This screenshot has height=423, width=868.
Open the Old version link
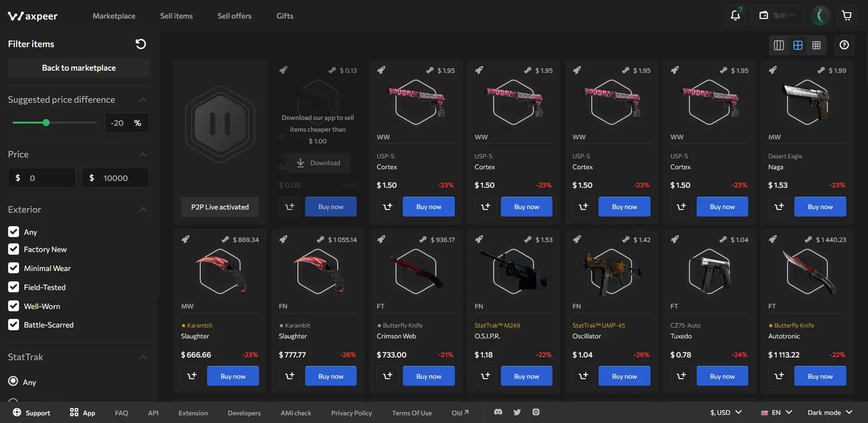click(x=460, y=413)
